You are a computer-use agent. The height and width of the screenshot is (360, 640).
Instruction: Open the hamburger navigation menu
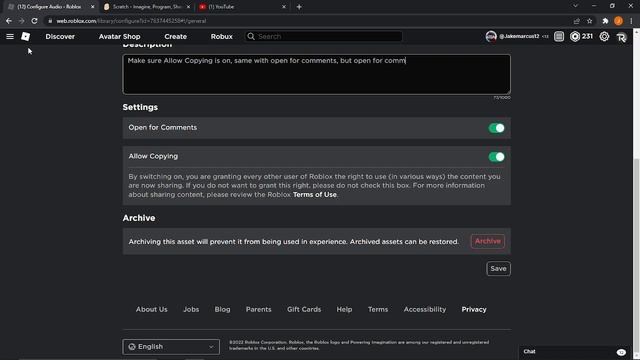point(10,36)
